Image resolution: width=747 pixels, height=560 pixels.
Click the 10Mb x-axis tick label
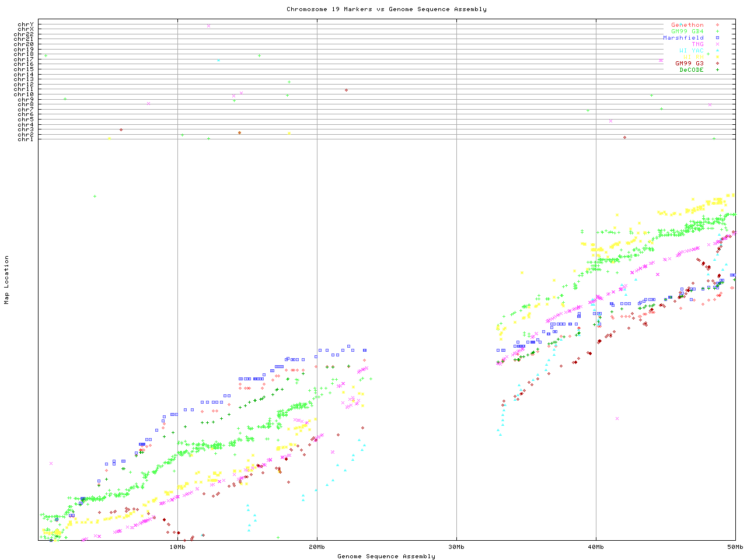click(x=177, y=547)
